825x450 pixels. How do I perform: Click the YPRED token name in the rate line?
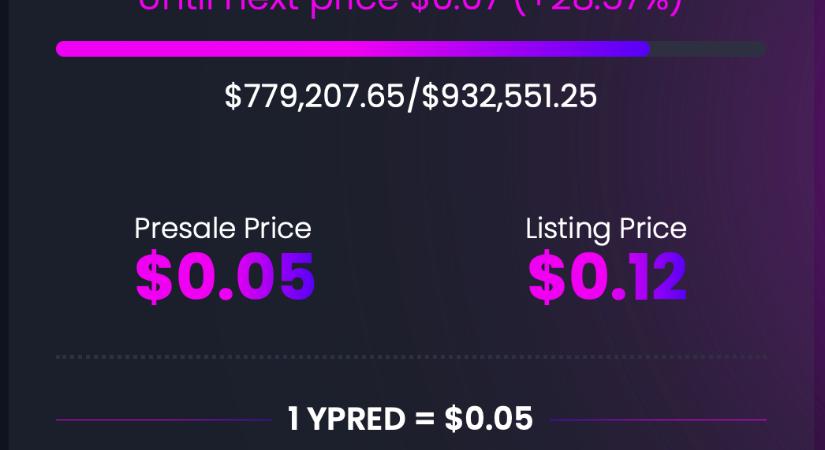[357, 419]
